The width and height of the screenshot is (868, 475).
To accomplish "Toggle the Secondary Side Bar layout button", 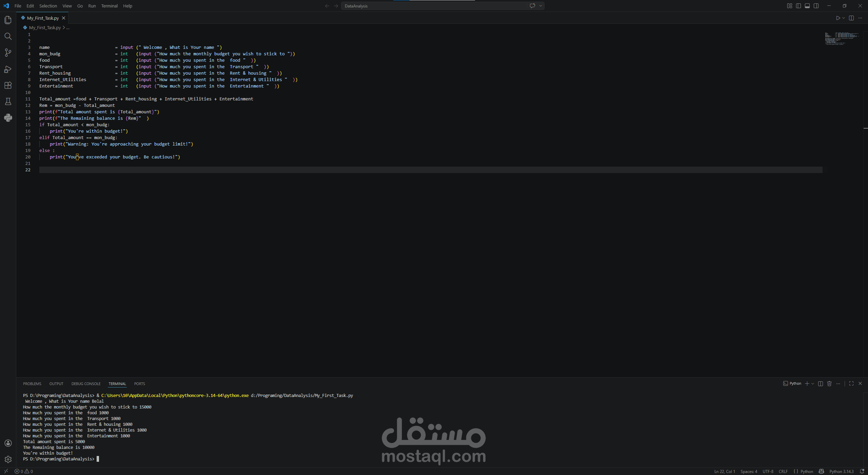I will [x=816, y=6].
